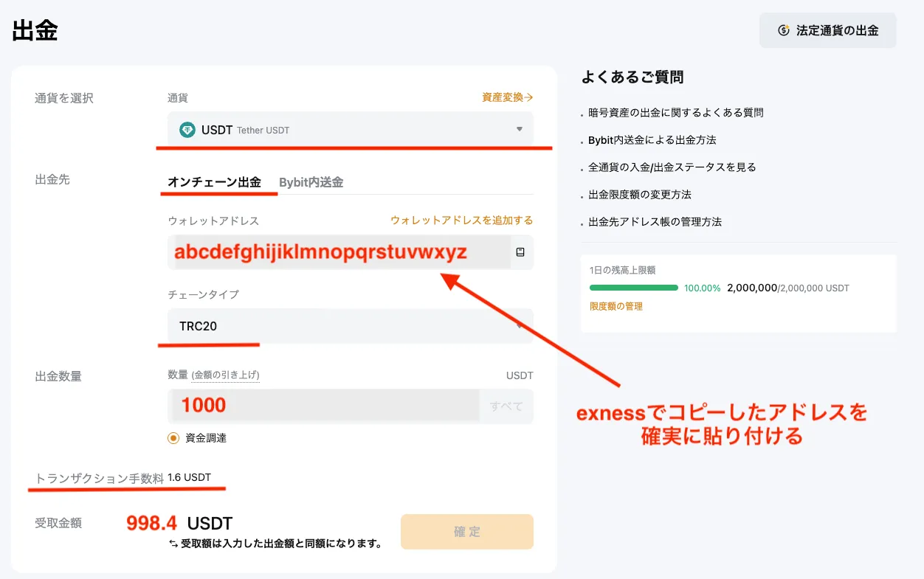
Task: Click the 2,000,000/2,000,000 USDT limit text
Action: point(788,288)
